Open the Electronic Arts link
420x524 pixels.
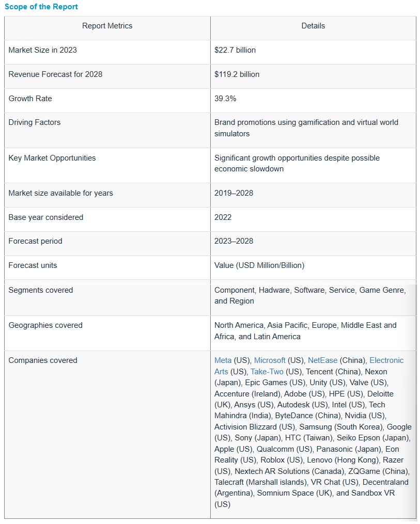pyautogui.click(x=386, y=360)
